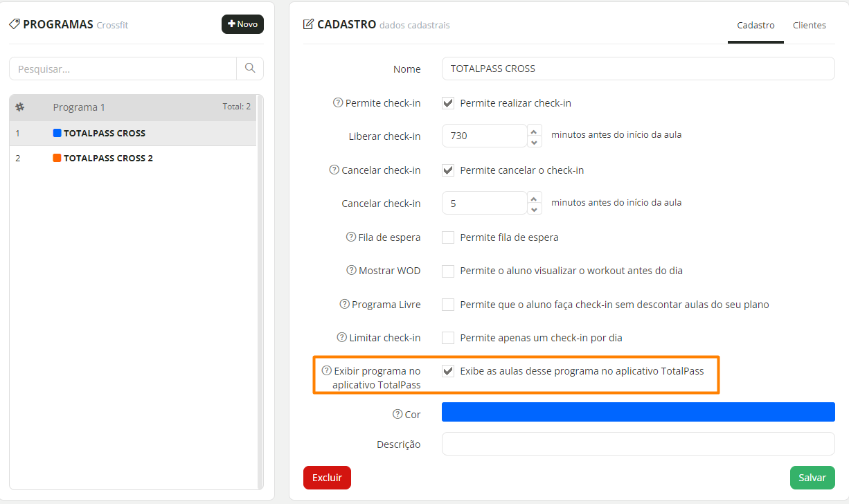849x504 pixels.
Task: Click the Nome input field
Action: (x=638, y=69)
